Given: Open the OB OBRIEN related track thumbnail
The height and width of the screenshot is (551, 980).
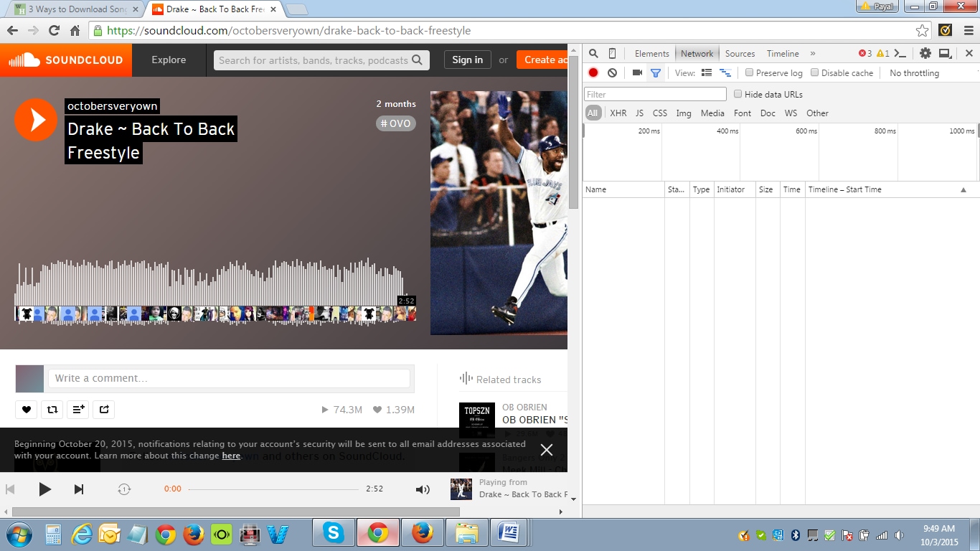Looking at the screenshot, I should [477, 420].
